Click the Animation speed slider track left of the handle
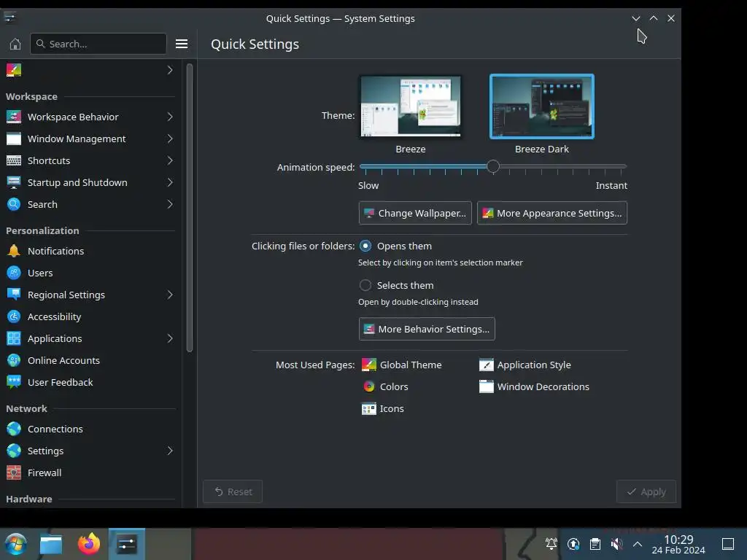 pyautogui.click(x=423, y=166)
